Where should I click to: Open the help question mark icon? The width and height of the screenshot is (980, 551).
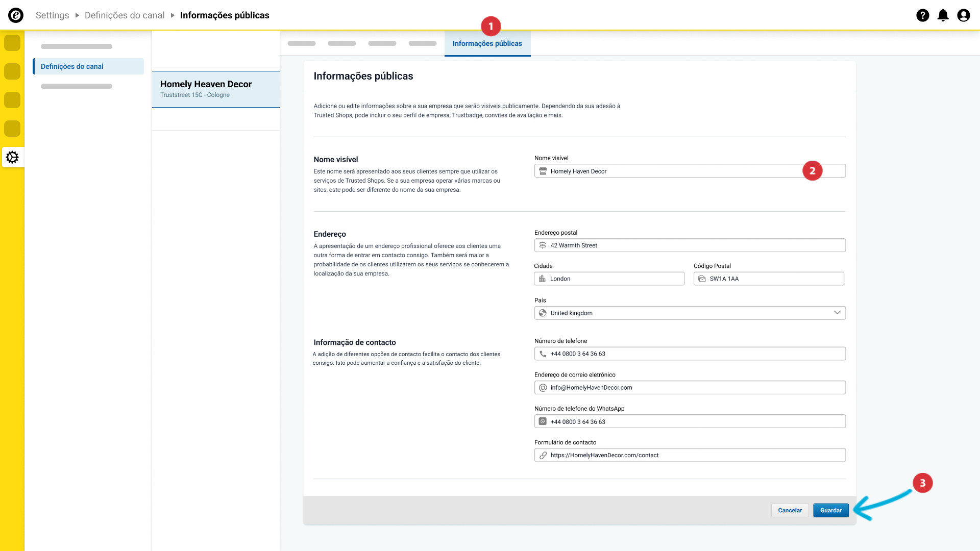(x=922, y=15)
